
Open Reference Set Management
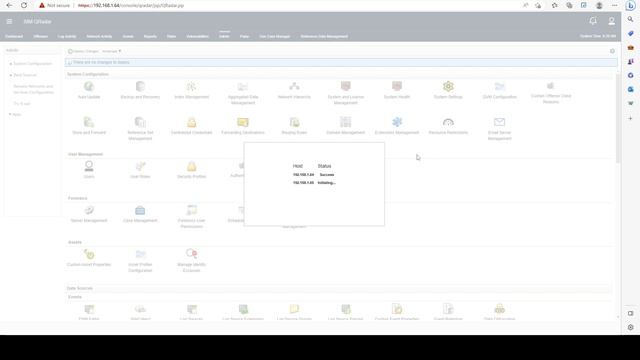tap(140, 122)
